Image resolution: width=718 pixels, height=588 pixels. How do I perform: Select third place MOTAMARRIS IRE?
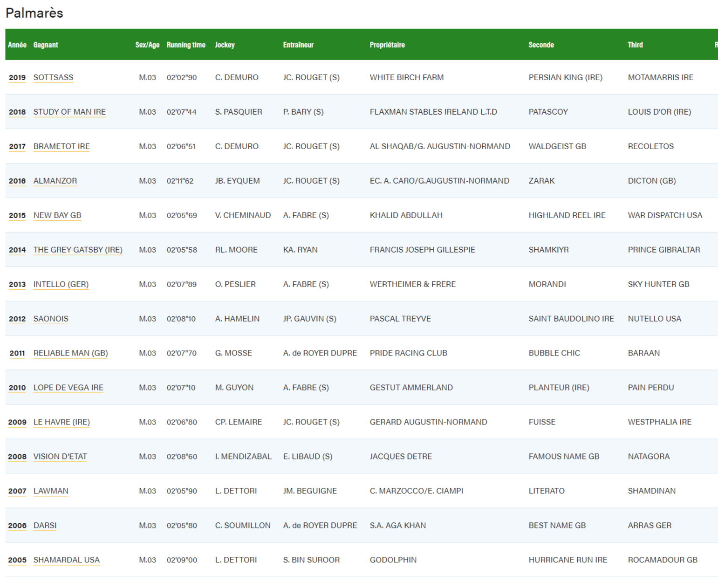[x=660, y=77]
